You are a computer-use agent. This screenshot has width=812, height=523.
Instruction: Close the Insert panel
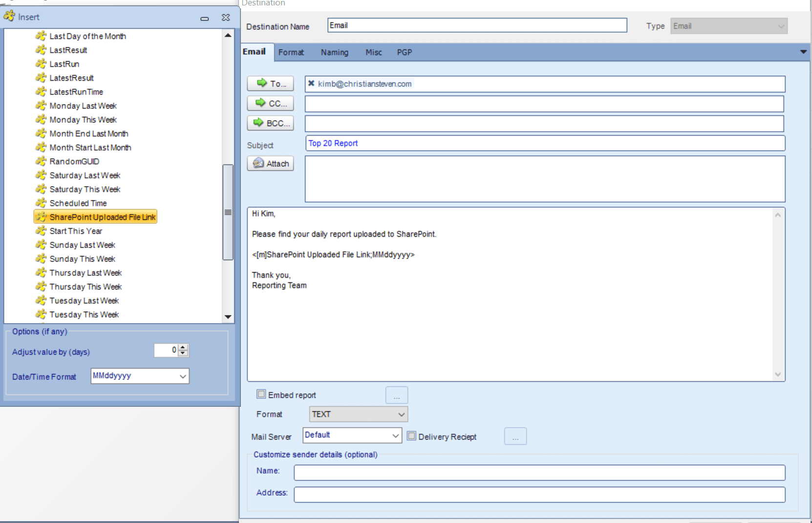(x=226, y=17)
